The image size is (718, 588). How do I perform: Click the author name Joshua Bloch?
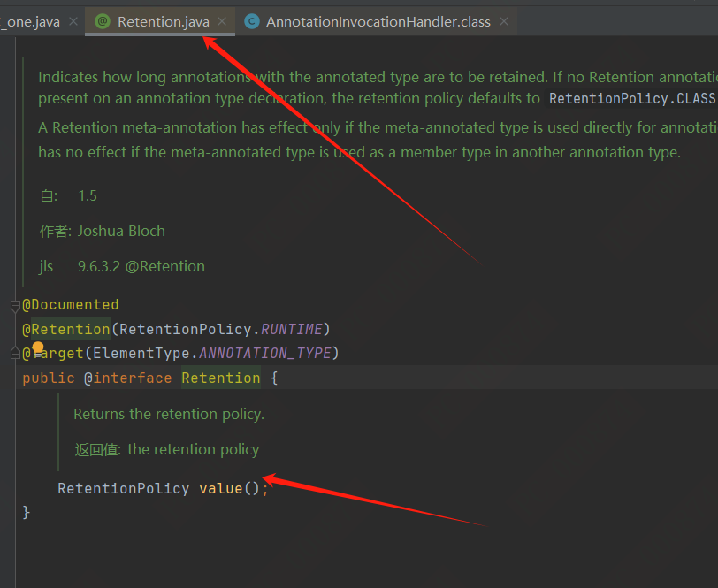pos(121,232)
